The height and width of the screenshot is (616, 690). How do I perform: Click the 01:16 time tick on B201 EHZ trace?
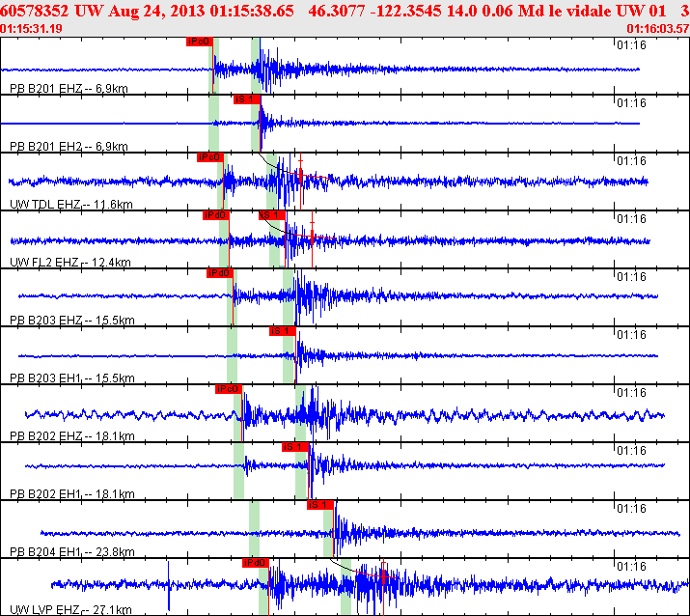pyautogui.click(x=631, y=45)
